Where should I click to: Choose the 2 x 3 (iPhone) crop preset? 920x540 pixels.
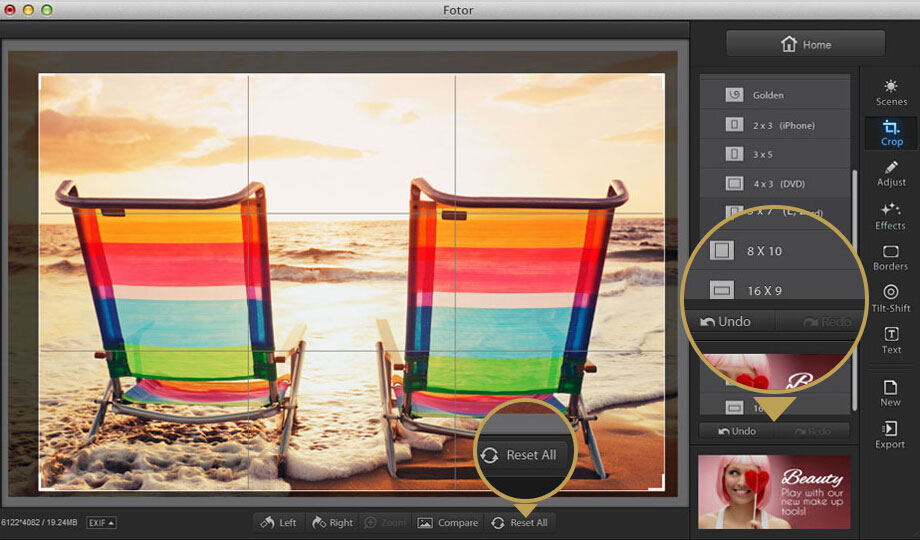[774, 124]
